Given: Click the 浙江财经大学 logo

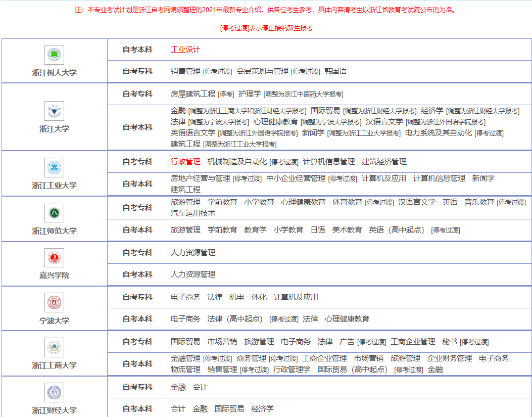Looking at the screenshot, I should 54,392.
